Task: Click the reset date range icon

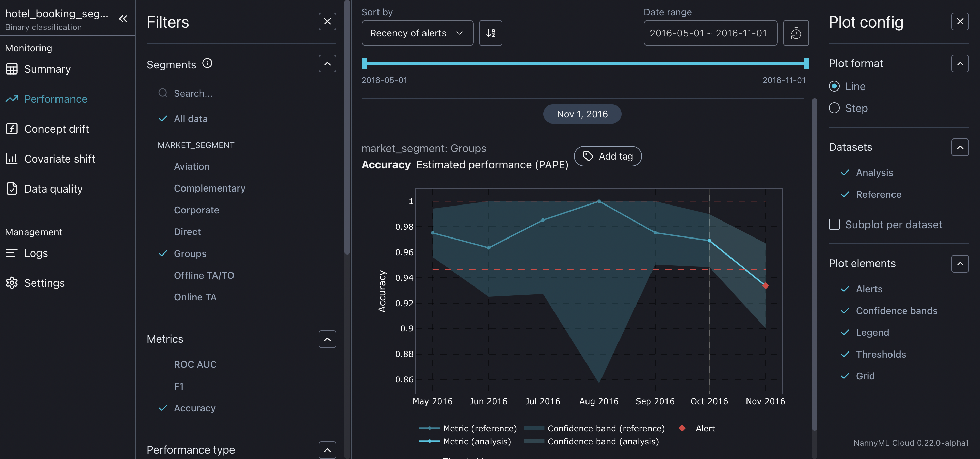Action: click(796, 33)
